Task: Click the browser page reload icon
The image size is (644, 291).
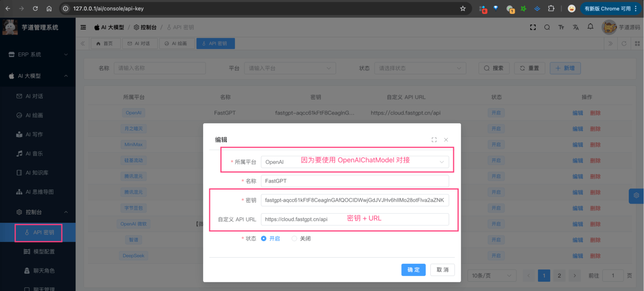Action: (35, 8)
